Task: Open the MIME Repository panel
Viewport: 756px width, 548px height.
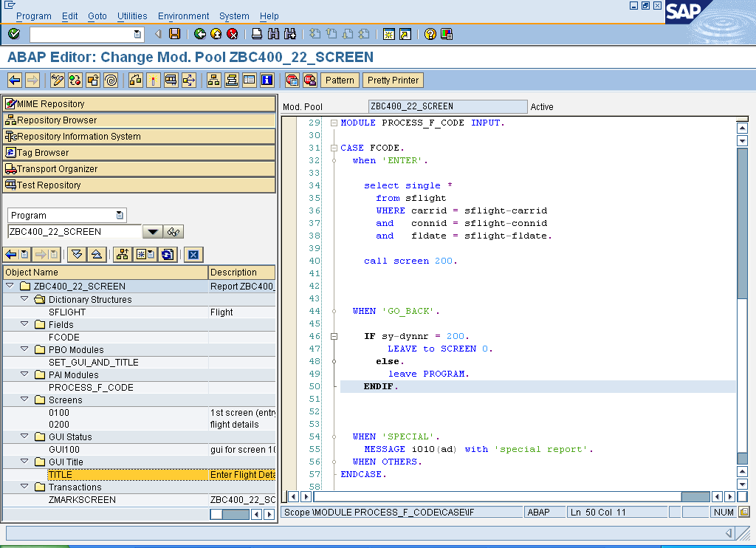Action: tap(139, 103)
